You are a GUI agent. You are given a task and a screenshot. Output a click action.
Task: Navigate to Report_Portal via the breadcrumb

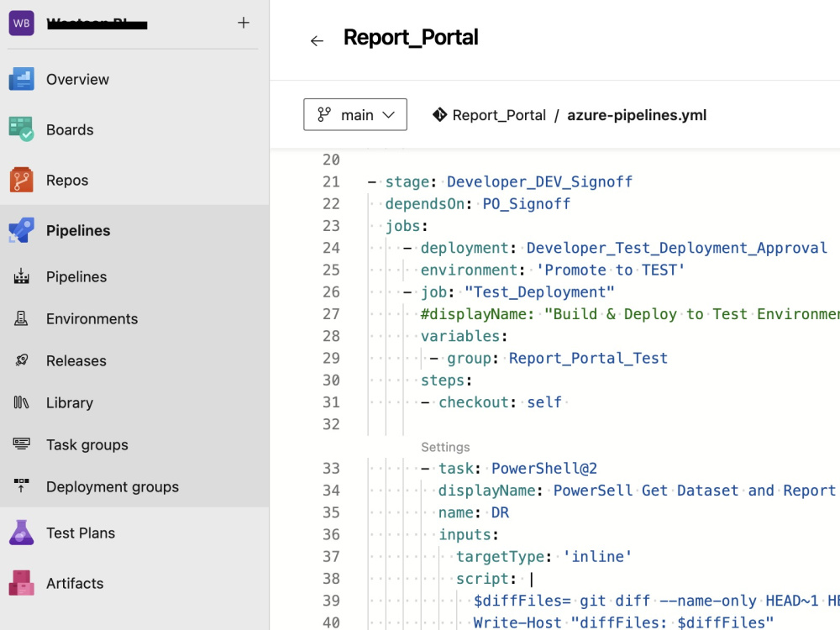(x=498, y=115)
